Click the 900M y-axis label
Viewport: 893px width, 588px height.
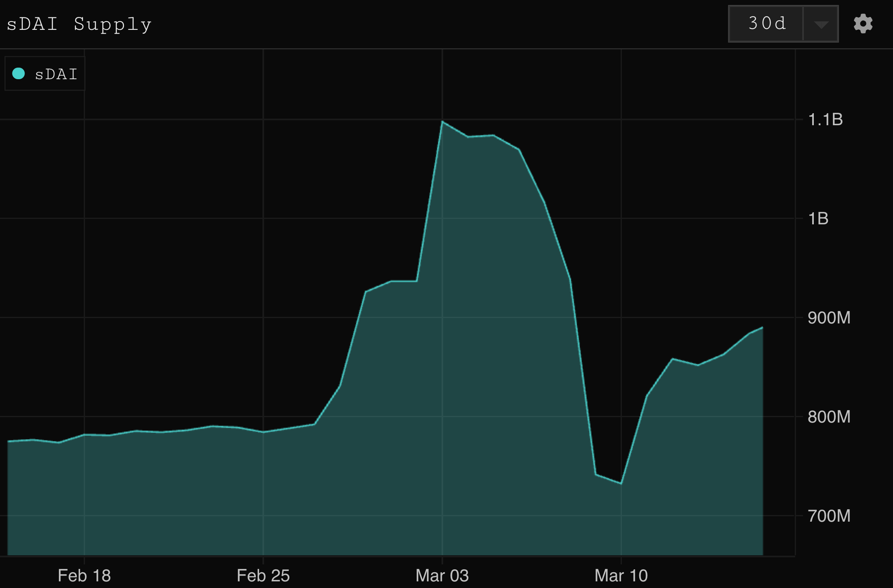click(x=829, y=318)
